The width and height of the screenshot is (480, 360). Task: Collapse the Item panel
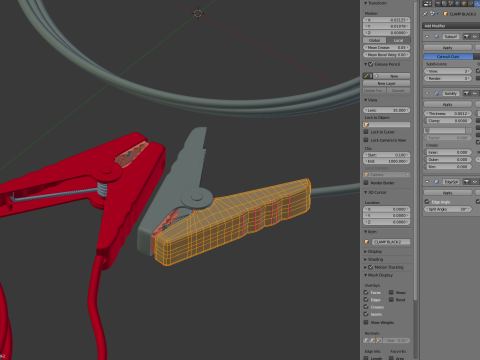pos(365,231)
